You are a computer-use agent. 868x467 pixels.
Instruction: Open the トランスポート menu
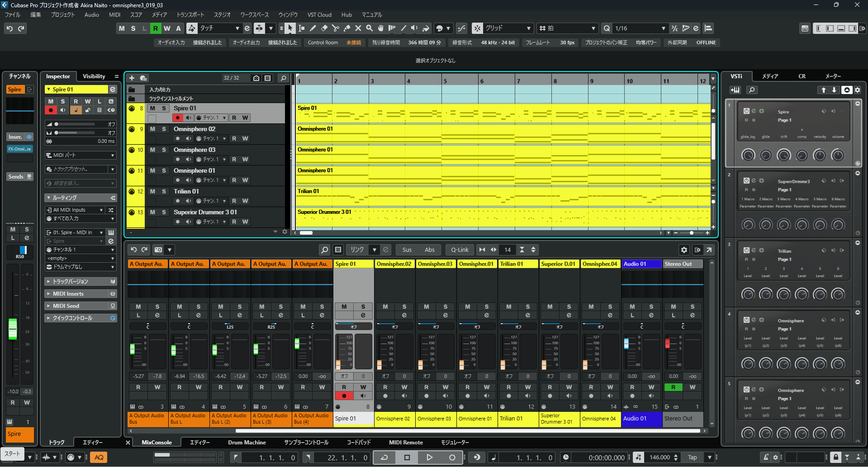tap(190, 15)
